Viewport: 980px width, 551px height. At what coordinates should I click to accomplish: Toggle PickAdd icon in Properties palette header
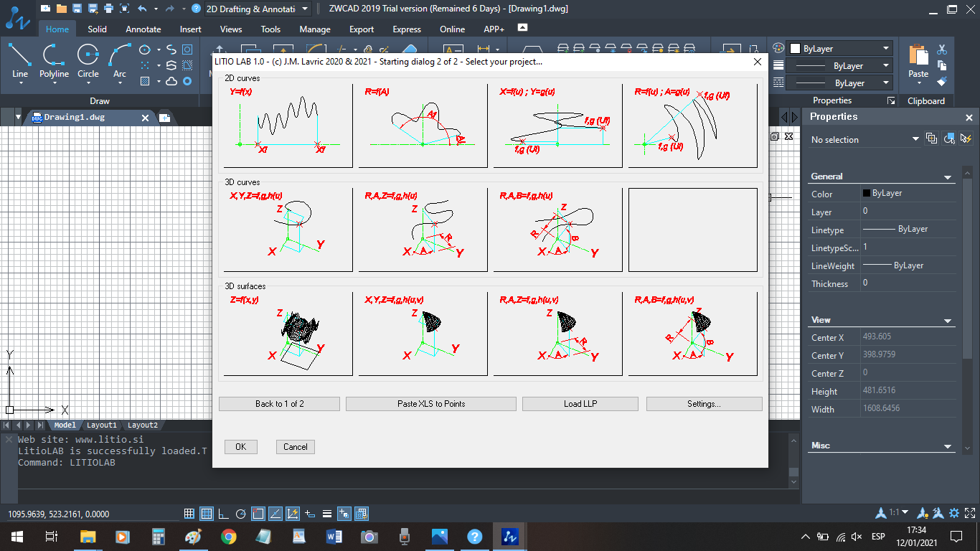931,138
